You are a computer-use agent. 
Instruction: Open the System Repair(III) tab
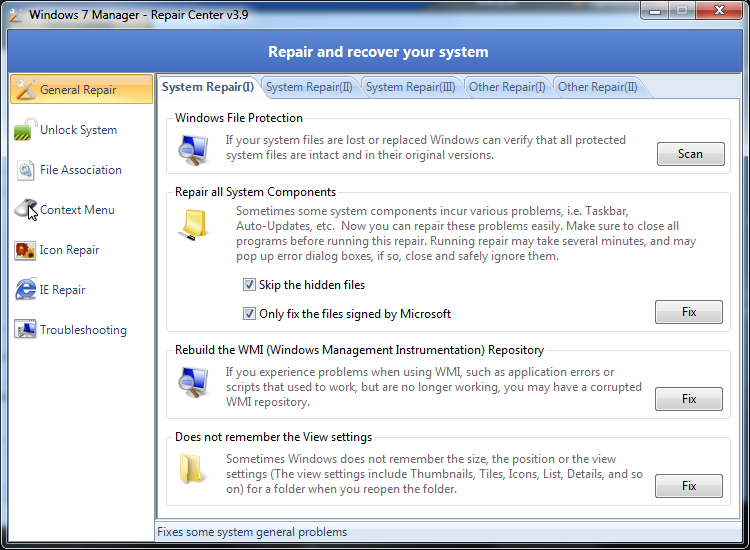(410, 88)
